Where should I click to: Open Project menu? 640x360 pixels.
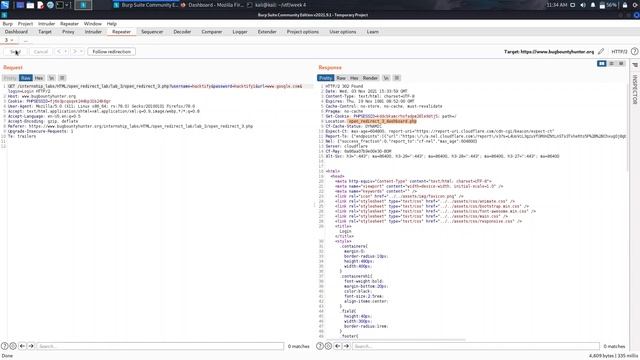(25, 24)
